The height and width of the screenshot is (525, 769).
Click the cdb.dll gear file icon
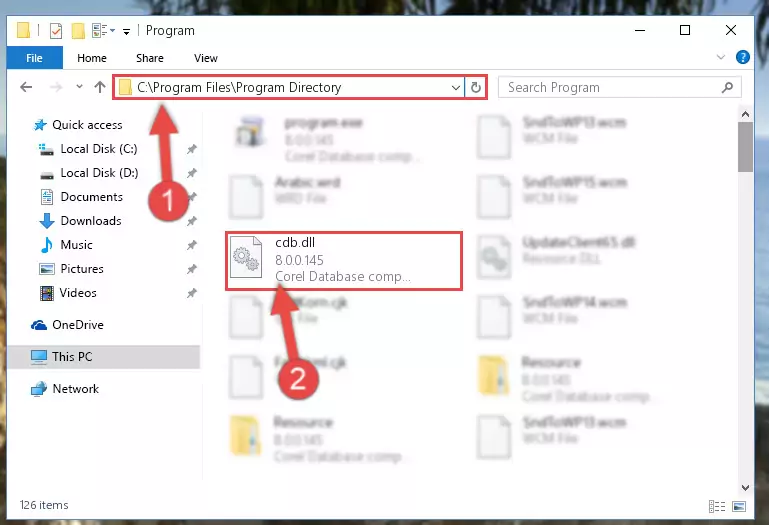pyautogui.click(x=246, y=257)
